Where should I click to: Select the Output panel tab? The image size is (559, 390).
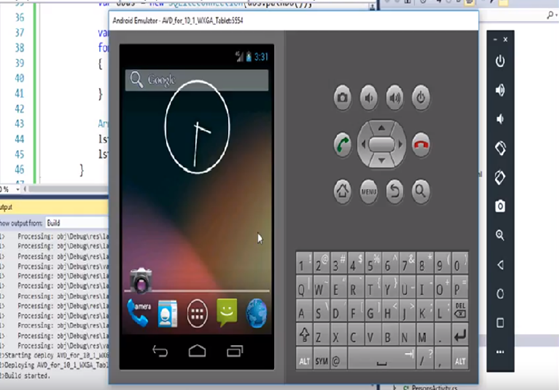coord(6,207)
